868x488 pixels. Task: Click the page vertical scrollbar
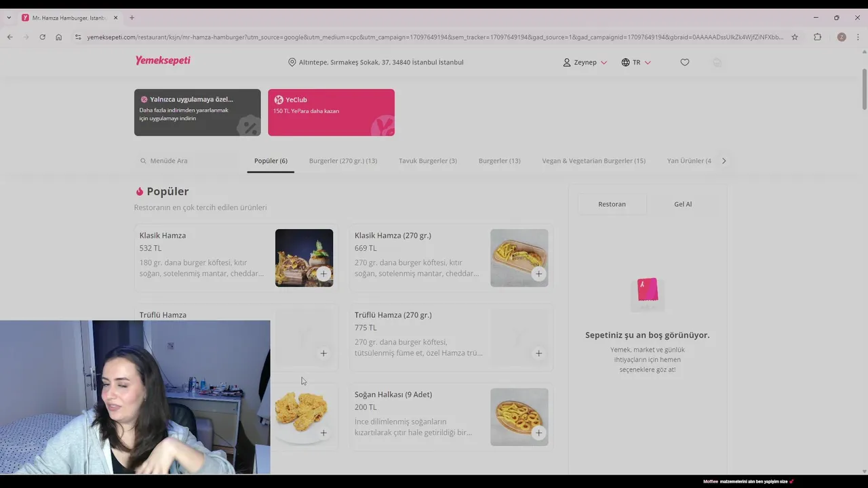tap(865, 88)
